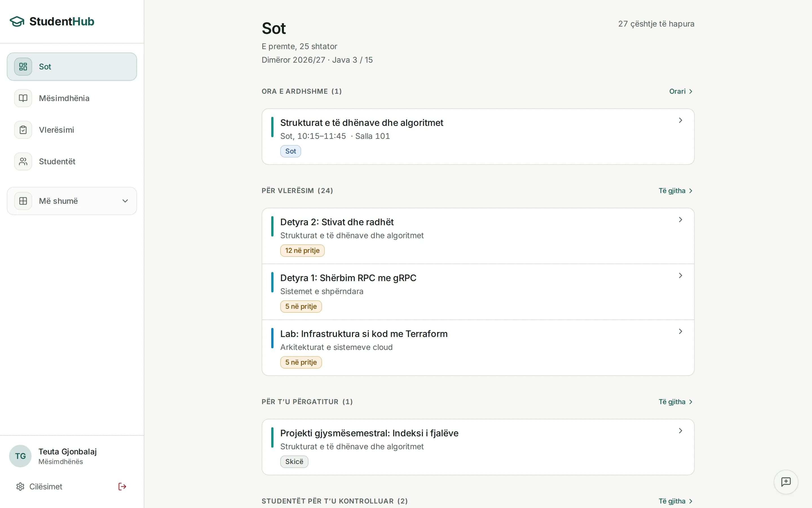Click the arrow next to Orari
Viewport: 812px width, 508px height.
[690, 91]
